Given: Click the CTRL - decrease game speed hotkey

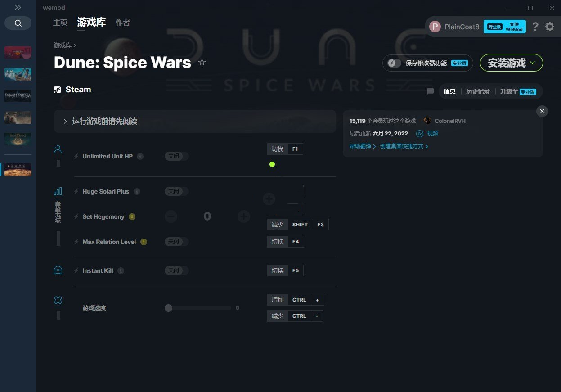Looking at the screenshot, I should (x=295, y=316).
